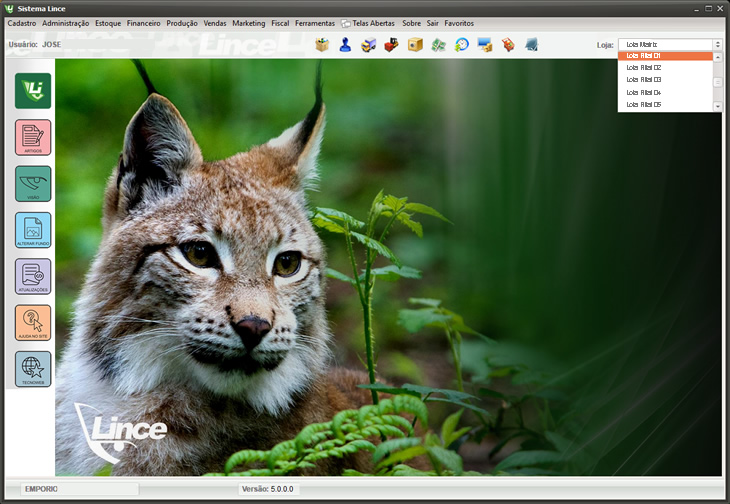Click the EMPORIO status bar entry

(80, 489)
